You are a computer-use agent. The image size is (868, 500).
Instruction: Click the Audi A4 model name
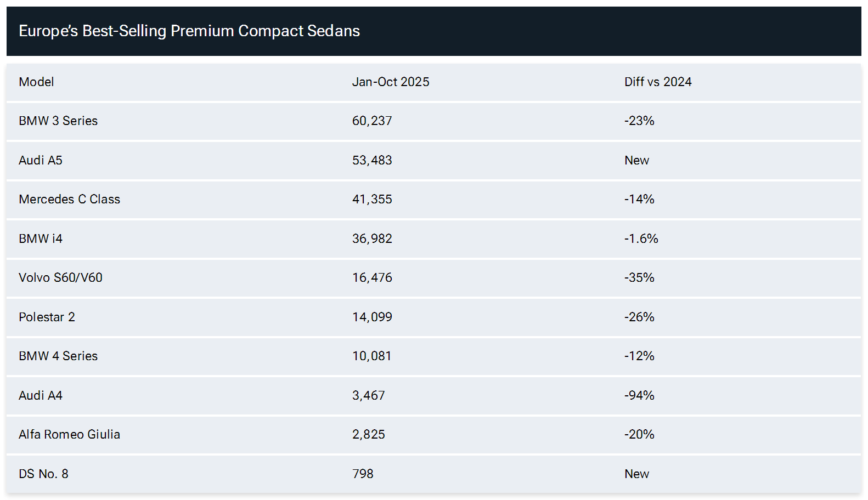pos(41,396)
